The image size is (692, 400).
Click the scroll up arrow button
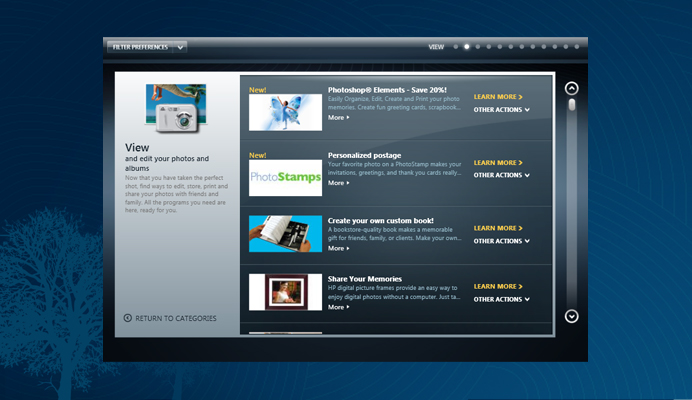click(x=572, y=88)
